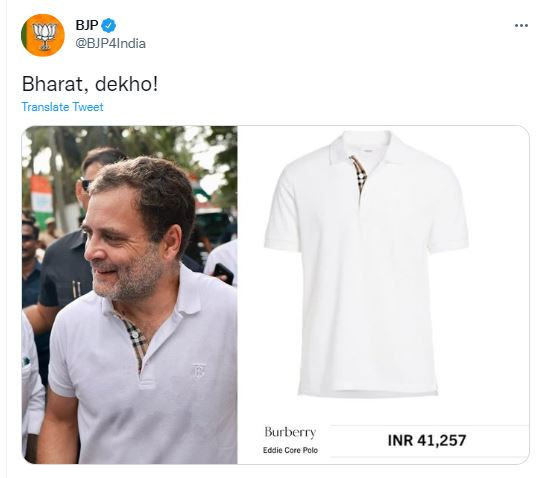The width and height of the screenshot is (544, 478).
Task: Click the checkered placket on product polo
Action: coord(359,176)
